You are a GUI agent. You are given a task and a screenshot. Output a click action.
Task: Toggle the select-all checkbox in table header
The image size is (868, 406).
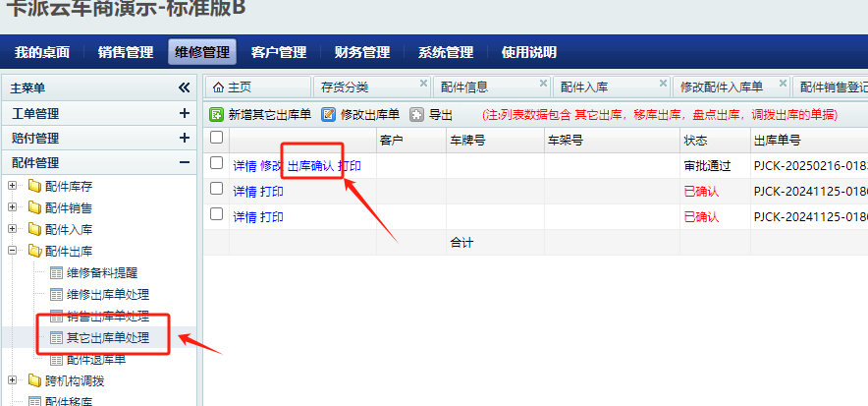(217, 140)
